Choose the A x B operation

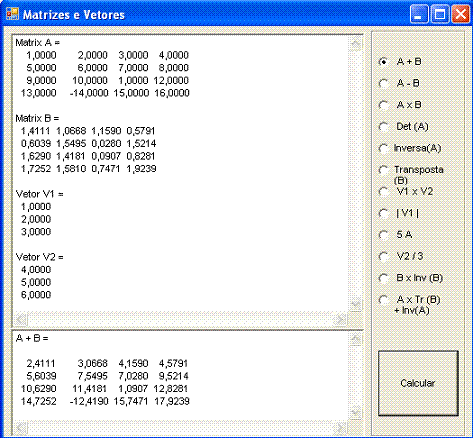[384, 105]
